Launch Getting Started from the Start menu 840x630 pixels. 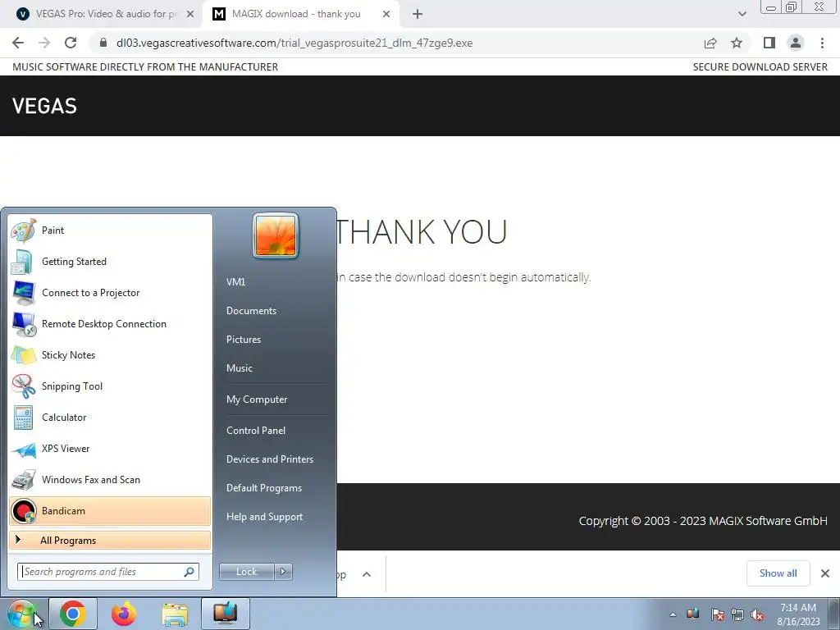point(110,262)
